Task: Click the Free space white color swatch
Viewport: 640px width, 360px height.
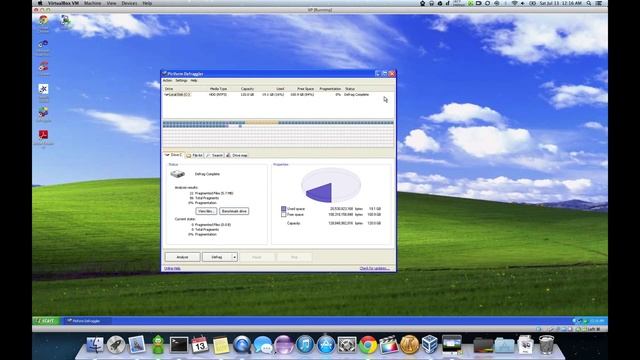Action: coord(283,214)
